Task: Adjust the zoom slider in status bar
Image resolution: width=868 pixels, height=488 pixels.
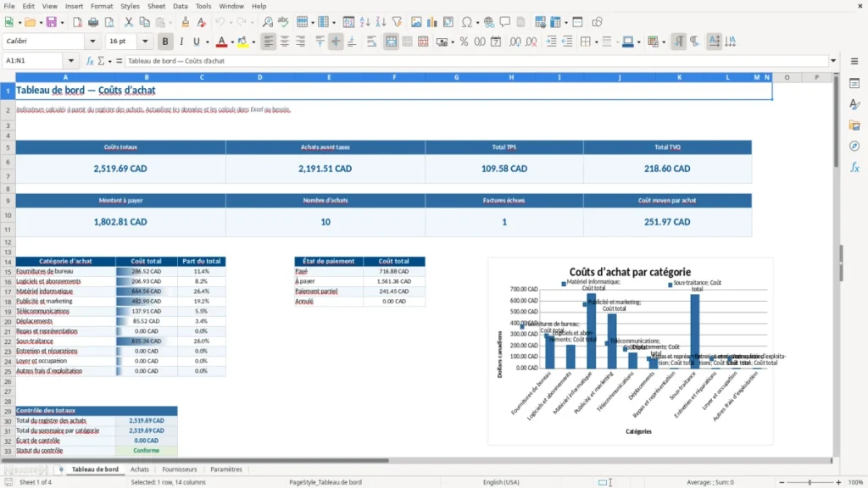Action: pyautogui.click(x=810, y=482)
